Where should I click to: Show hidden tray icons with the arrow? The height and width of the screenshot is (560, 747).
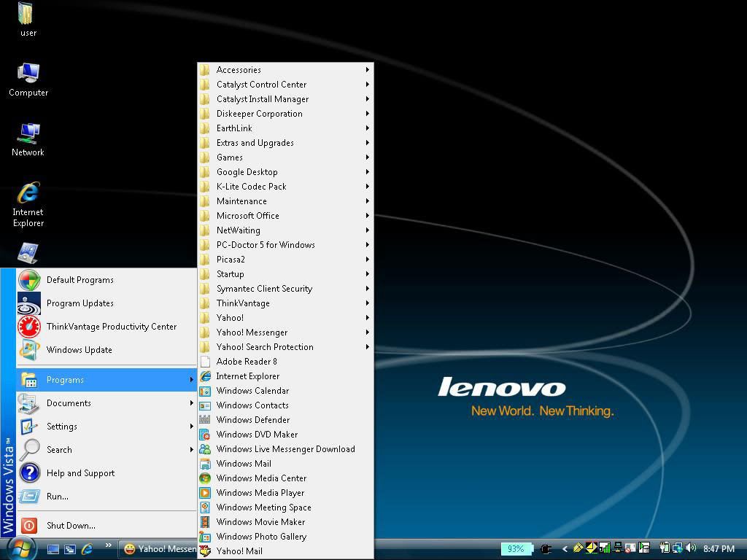pos(565,549)
